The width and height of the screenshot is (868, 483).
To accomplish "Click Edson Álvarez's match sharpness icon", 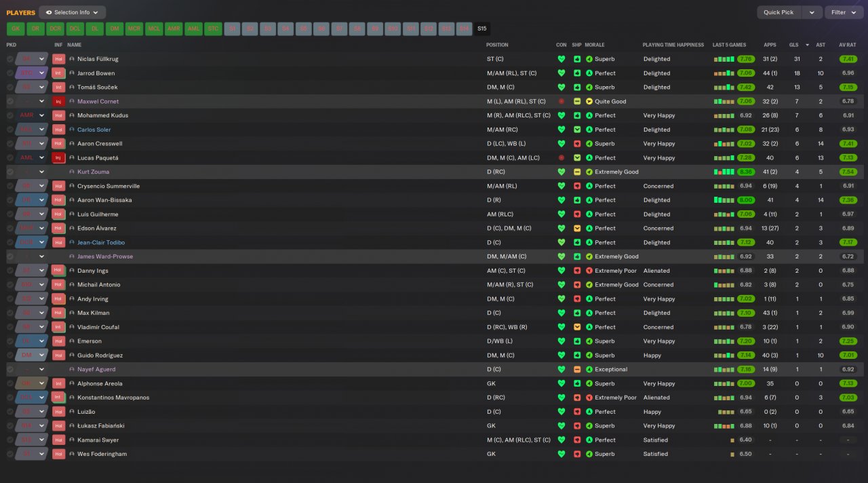I will (577, 229).
